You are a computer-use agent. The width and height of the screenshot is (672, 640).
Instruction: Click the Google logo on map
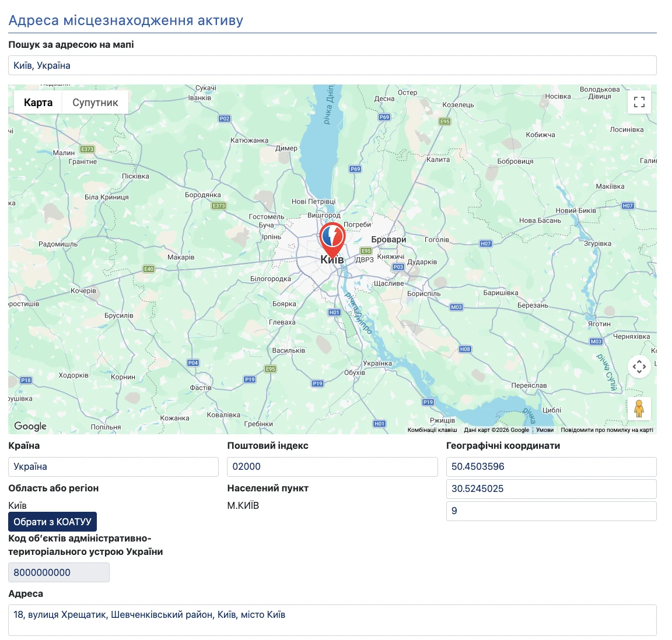(x=30, y=426)
